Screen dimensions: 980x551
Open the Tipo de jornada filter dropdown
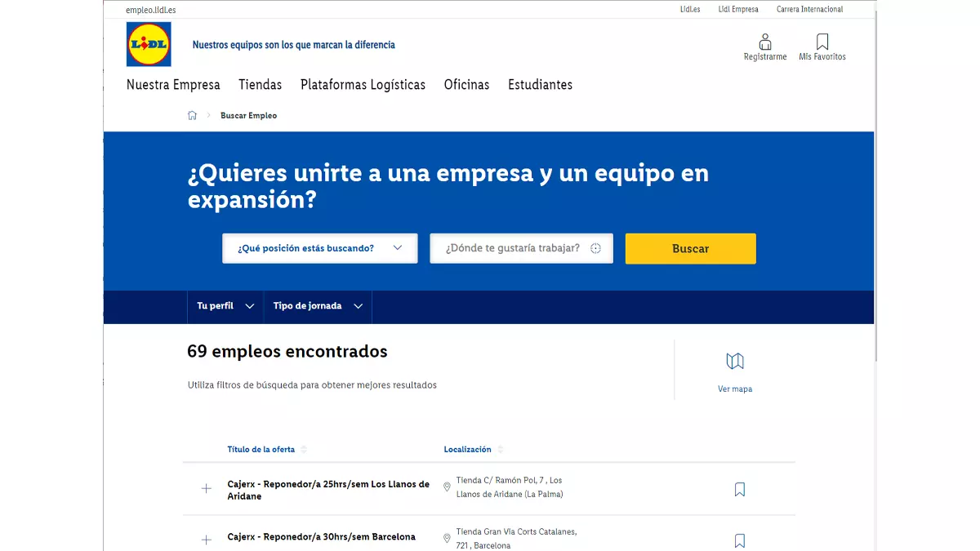pyautogui.click(x=318, y=306)
